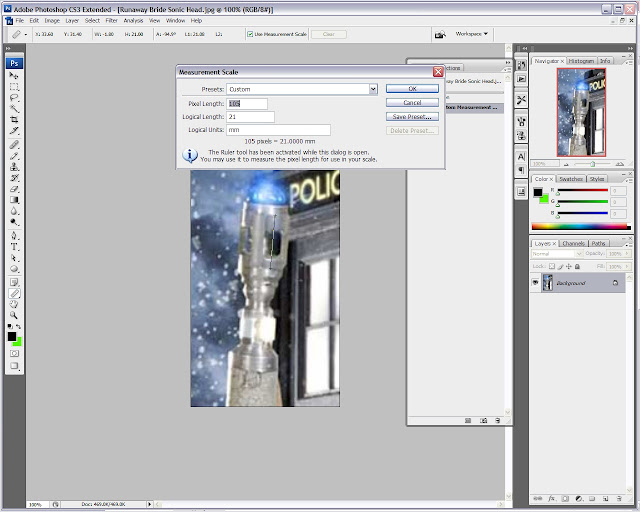
Task: Switch to the Channels tab
Action: 573,243
